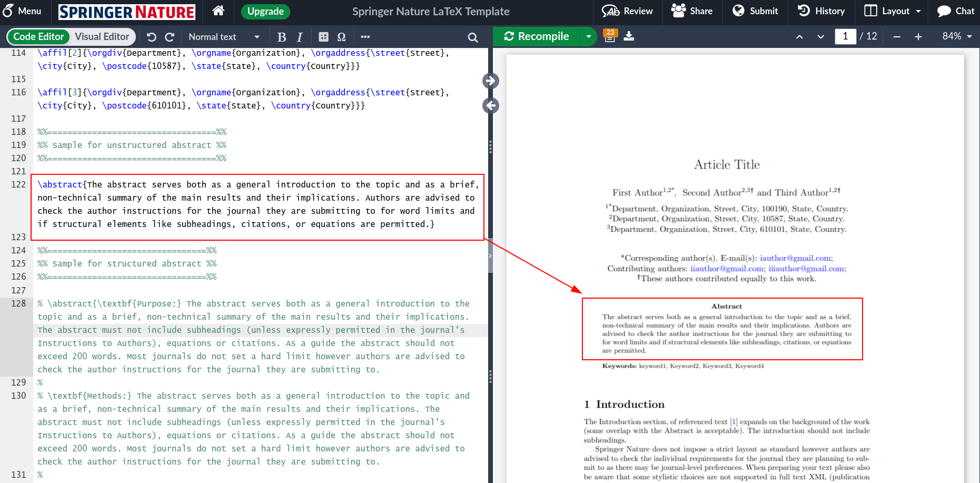Apply bold formatting
This screenshot has width=980, height=483.
[282, 37]
